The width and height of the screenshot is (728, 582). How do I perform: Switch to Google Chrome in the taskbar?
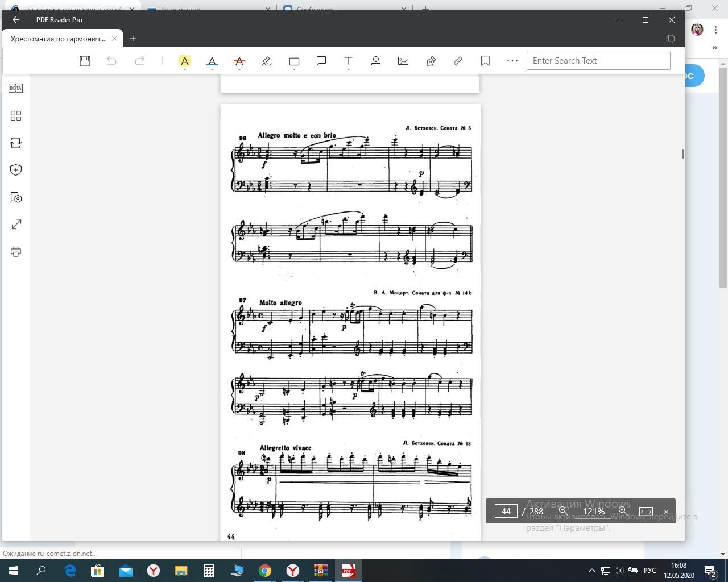(x=265, y=571)
